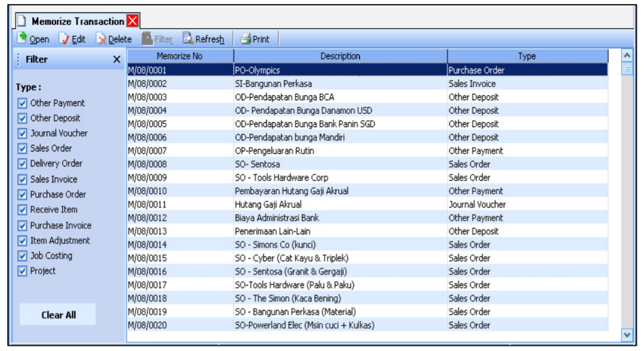Click the Edit pencil icon
Viewport: 644px width, 351px height.
(64, 39)
